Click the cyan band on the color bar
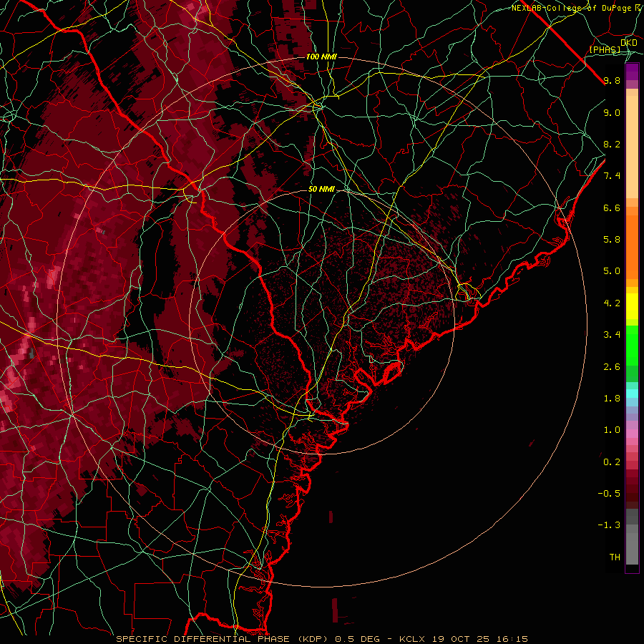The width and height of the screenshot is (644, 644). (x=632, y=394)
